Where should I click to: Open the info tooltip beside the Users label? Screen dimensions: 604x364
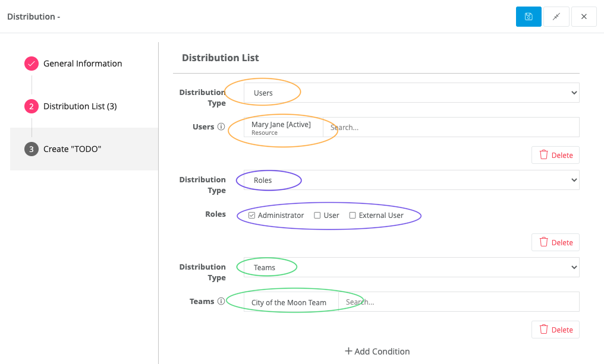[221, 126]
